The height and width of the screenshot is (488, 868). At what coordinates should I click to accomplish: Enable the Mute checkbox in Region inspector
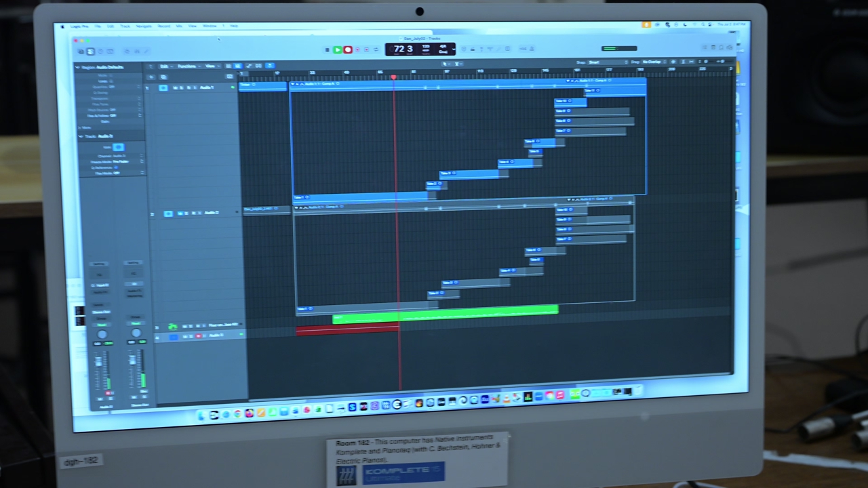pyautogui.click(x=111, y=75)
